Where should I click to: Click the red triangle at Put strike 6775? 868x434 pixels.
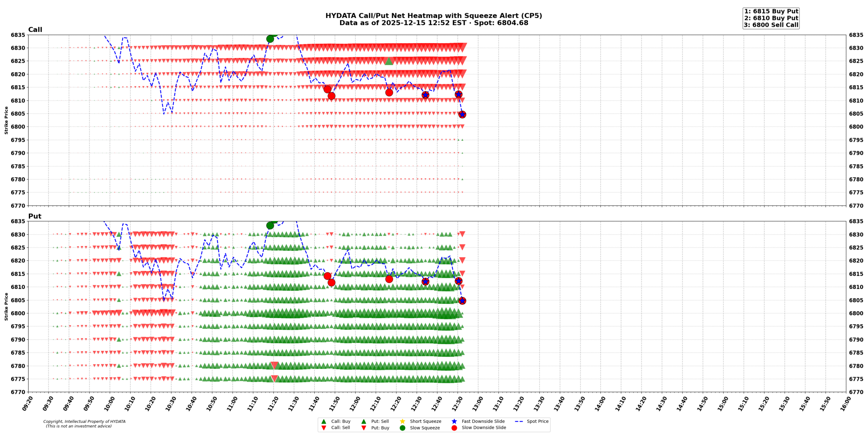[x=274, y=378]
